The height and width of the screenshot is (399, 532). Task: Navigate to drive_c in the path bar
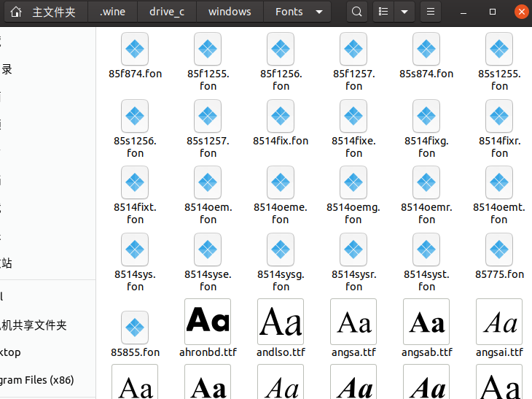click(167, 12)
